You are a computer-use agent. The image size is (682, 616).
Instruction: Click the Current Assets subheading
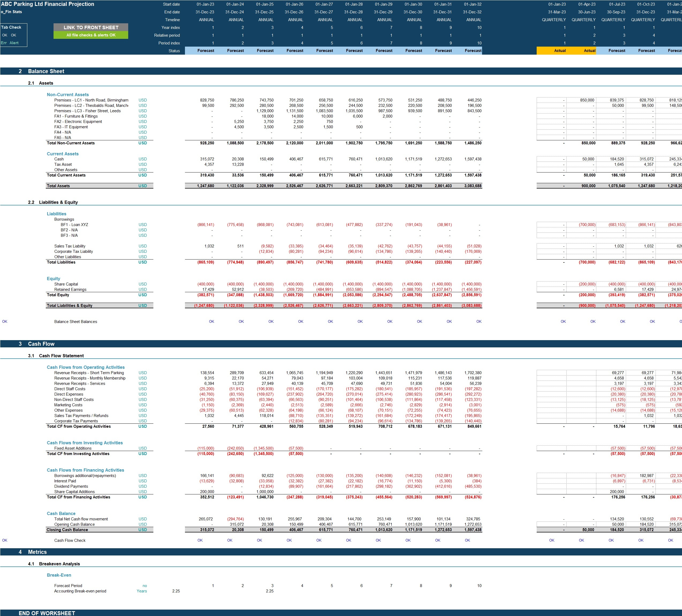coord(63,154)
